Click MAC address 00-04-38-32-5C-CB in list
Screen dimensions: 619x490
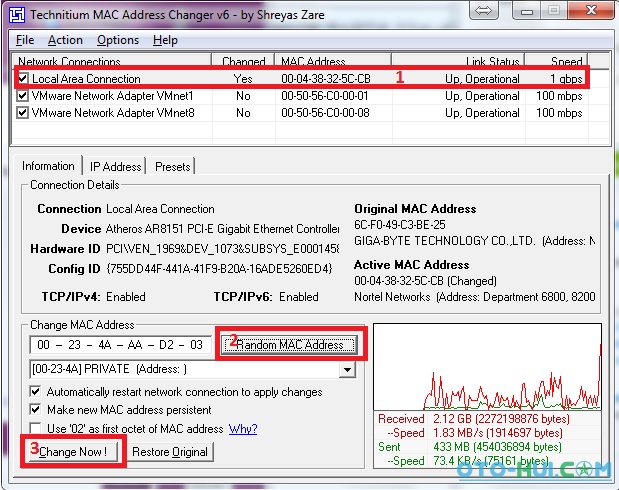(x=326, y=79)
